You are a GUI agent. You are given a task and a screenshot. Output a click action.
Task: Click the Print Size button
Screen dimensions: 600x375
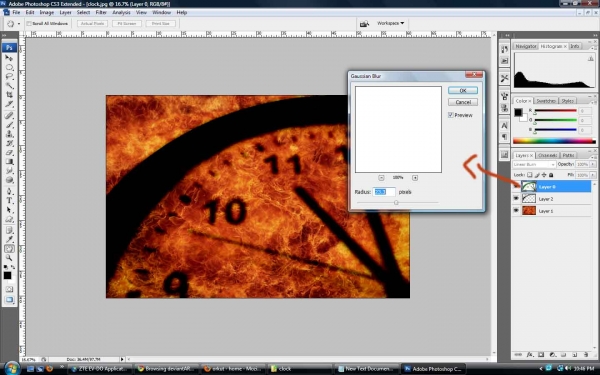(x=161, y=24)
